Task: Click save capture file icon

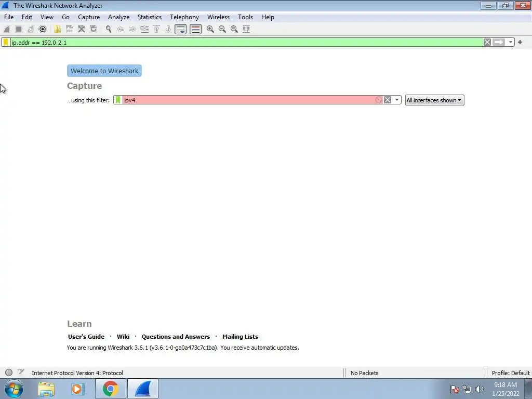Action: click(70, 29)
